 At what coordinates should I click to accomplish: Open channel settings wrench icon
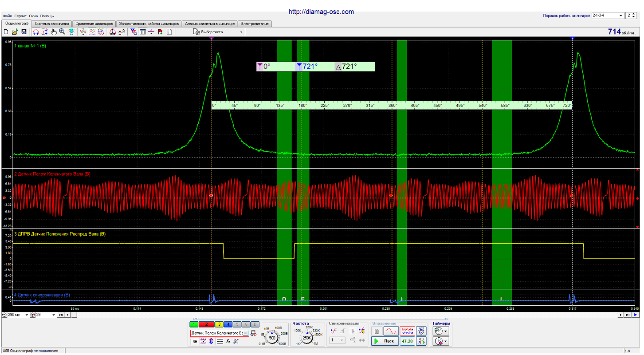(236, 341)
